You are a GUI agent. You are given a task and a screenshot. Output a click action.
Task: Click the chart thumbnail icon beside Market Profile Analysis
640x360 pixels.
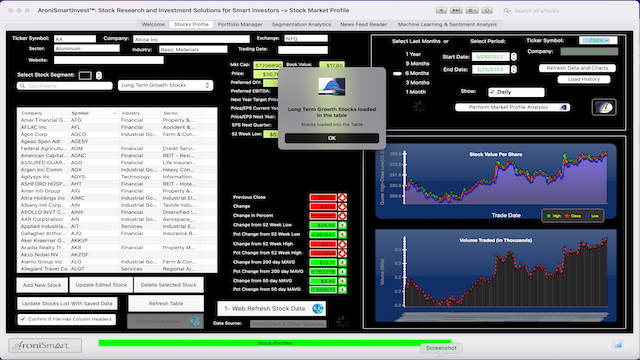point(604,107)
